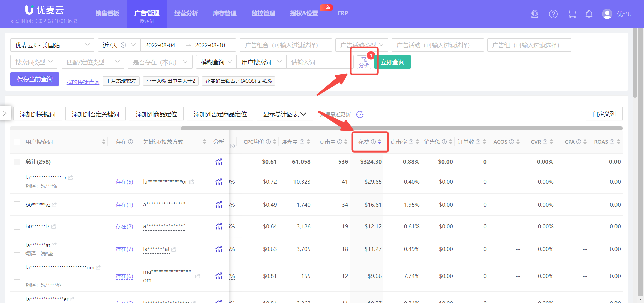The width and height of the screenshot is (644, 303).
Task: Open the shopping cart icon
Action: pyautogui.click(x=572, y=14)
